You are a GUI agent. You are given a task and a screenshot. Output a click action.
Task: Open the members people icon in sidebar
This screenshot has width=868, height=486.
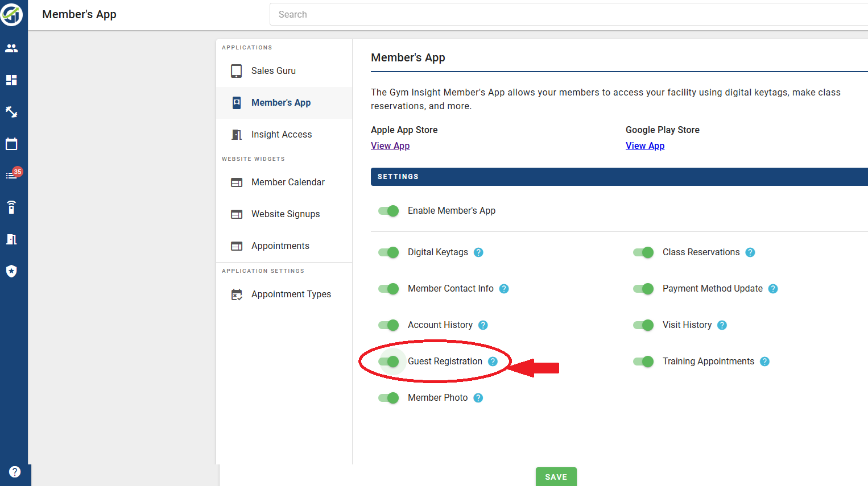pos(11,48)
